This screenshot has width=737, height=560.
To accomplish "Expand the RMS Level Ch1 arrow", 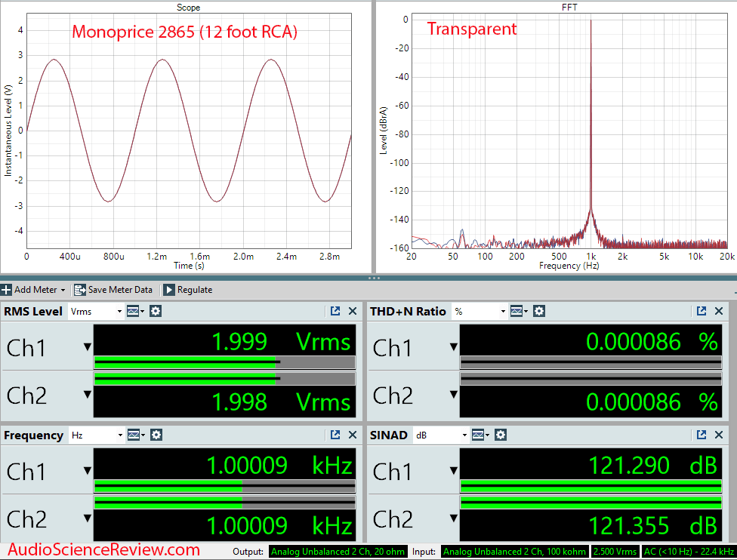I will click(x=88, y=346).
